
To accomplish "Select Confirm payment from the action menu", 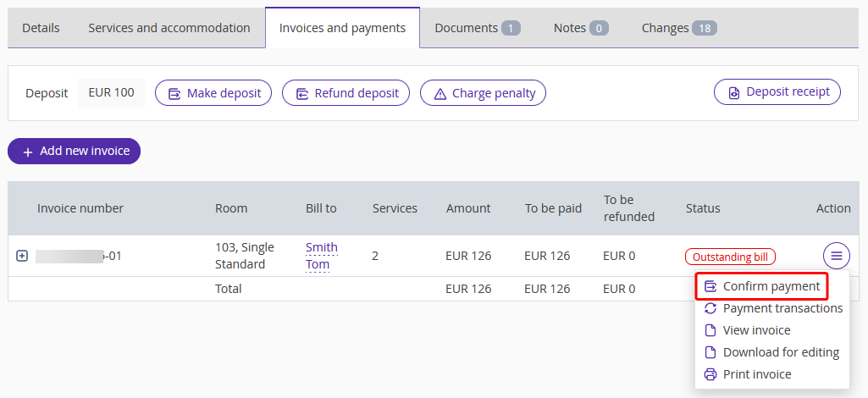I will (761, 286).
